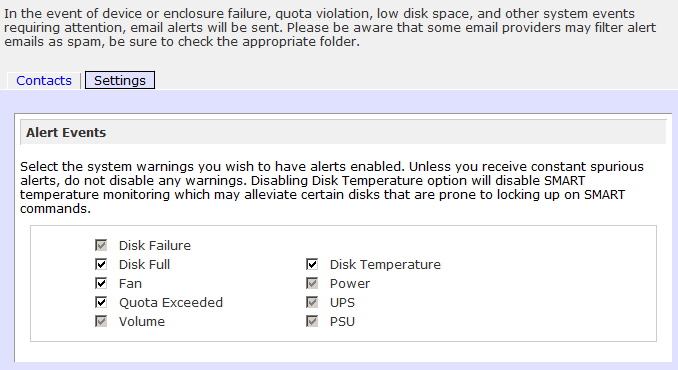The width and height of the screenshot is (678, 370).
Task: Click the UPS label text
Action: (x=342, y=303)
